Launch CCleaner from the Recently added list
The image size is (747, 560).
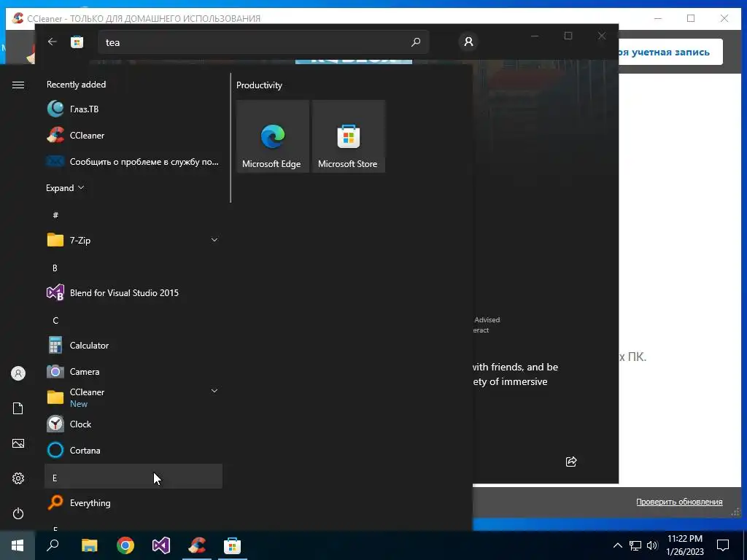click(133, 135)
